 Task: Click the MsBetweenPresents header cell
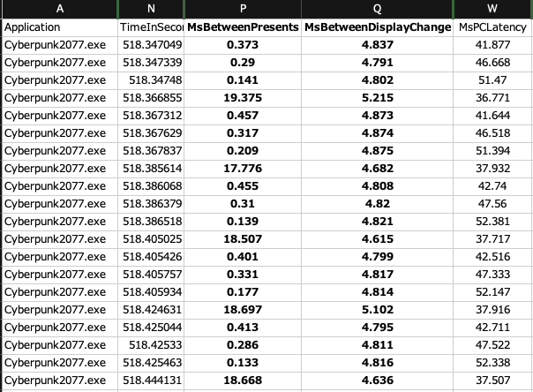244,28
